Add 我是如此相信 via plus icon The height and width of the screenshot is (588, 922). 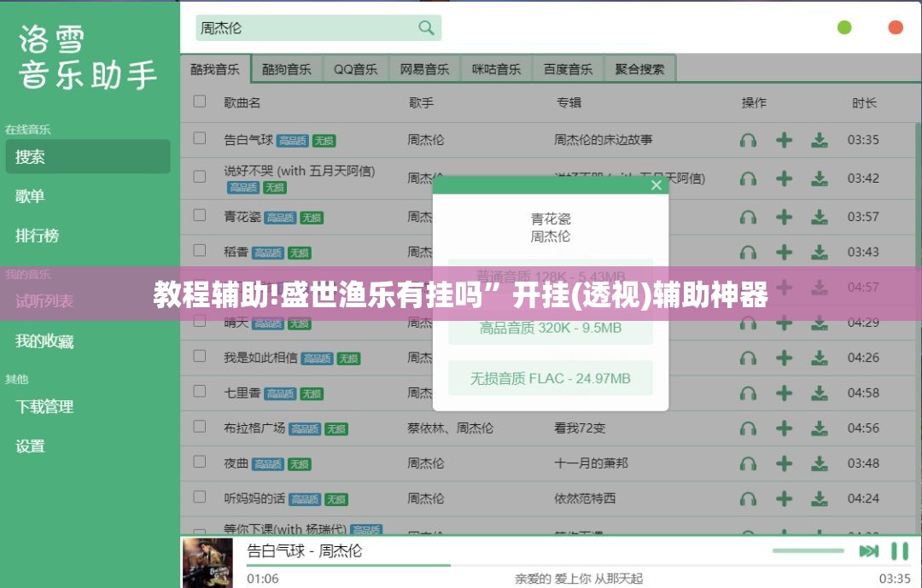pyautogui.click(x=784, y=358)
